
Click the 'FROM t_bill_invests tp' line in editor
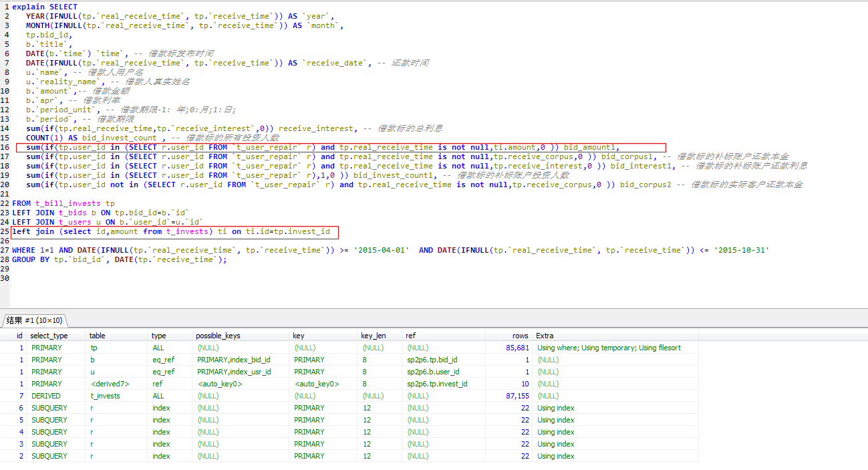coord(63,203)
